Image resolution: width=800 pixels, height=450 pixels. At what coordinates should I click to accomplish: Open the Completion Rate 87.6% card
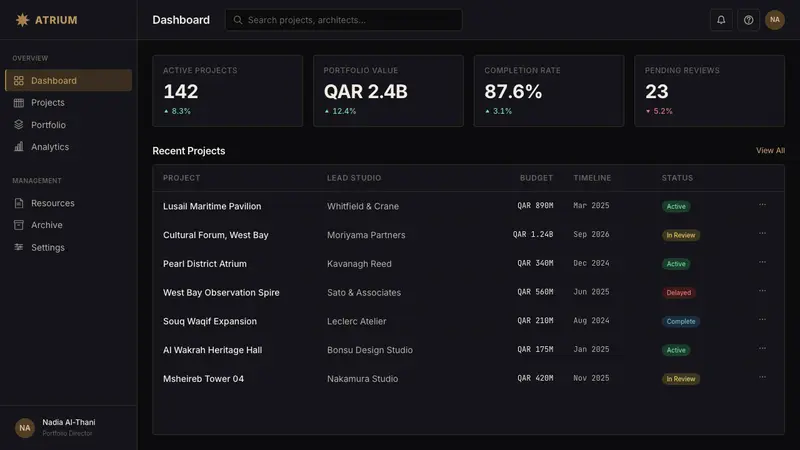tap(548, 91)
